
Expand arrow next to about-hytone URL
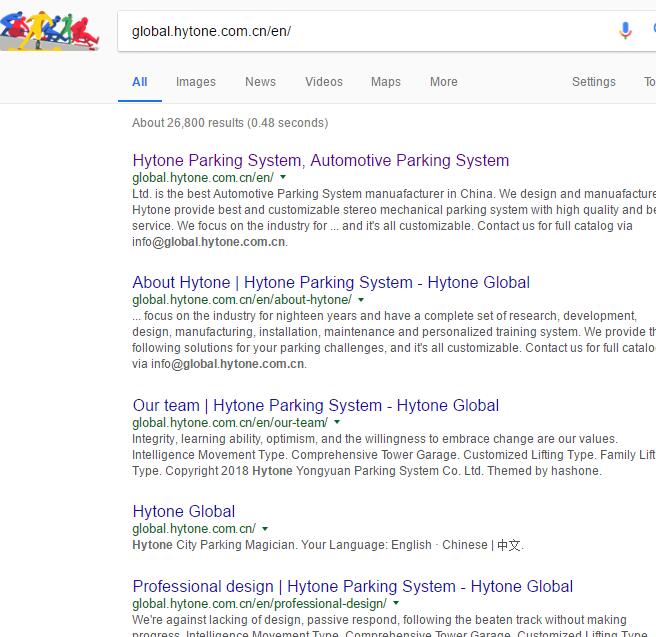tap(361, 299)
